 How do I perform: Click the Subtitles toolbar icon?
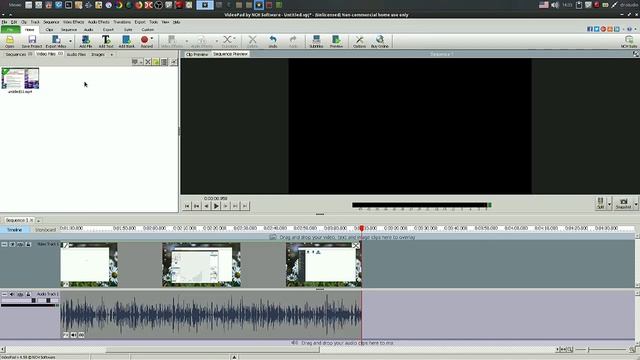tap(316, 41)
